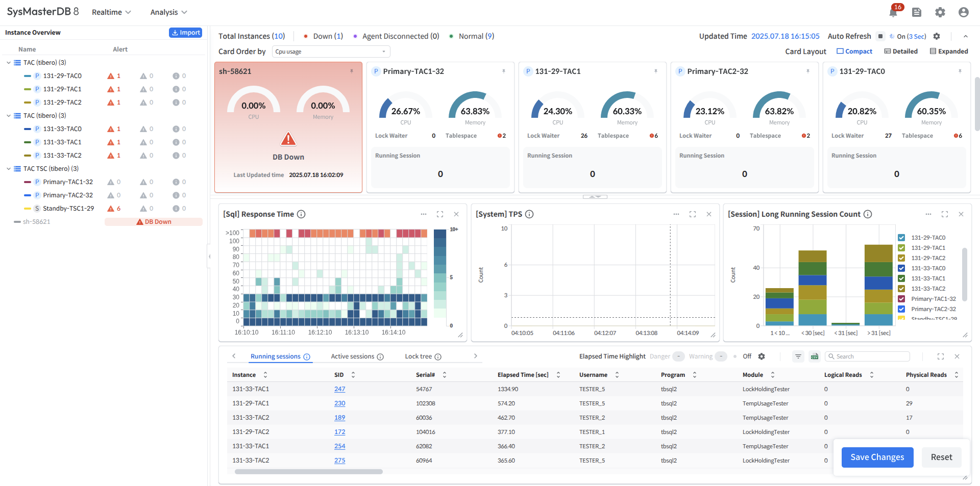Pin the Primary-TAC1-32 instance card
The image size is (980, 486).
[503, 71]
